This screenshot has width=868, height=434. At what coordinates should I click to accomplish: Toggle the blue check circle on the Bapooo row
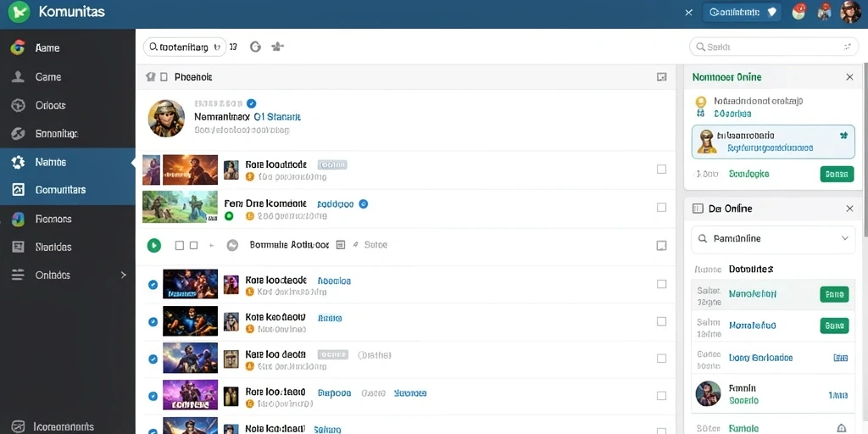153,396
